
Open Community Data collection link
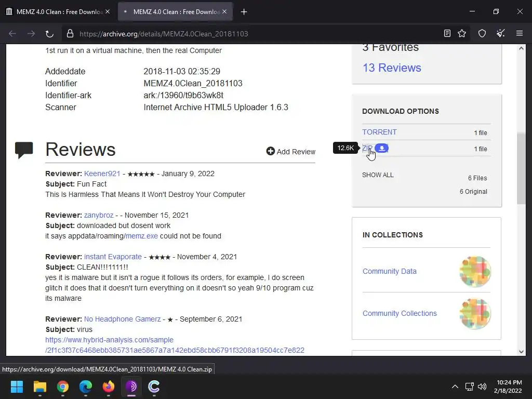[390, 271]
